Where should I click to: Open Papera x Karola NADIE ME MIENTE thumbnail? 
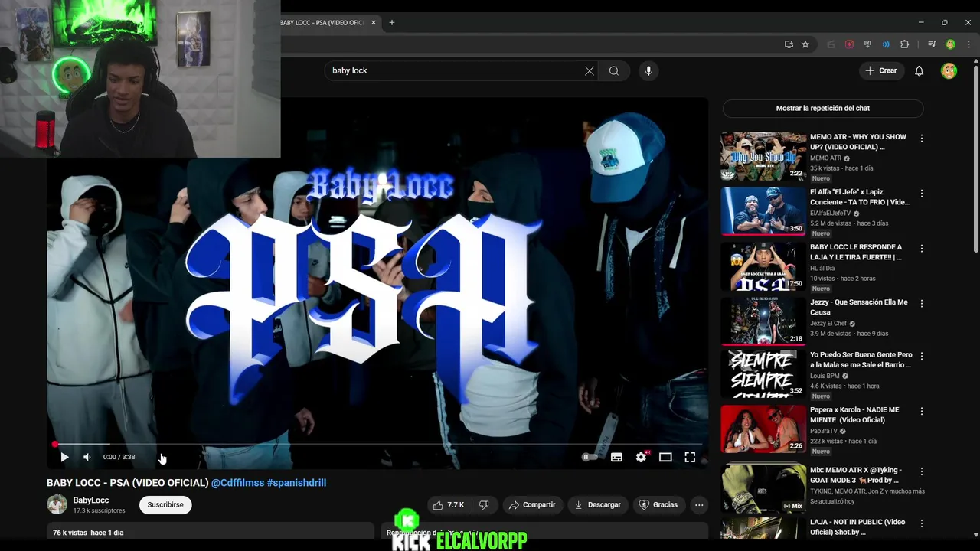763,429
